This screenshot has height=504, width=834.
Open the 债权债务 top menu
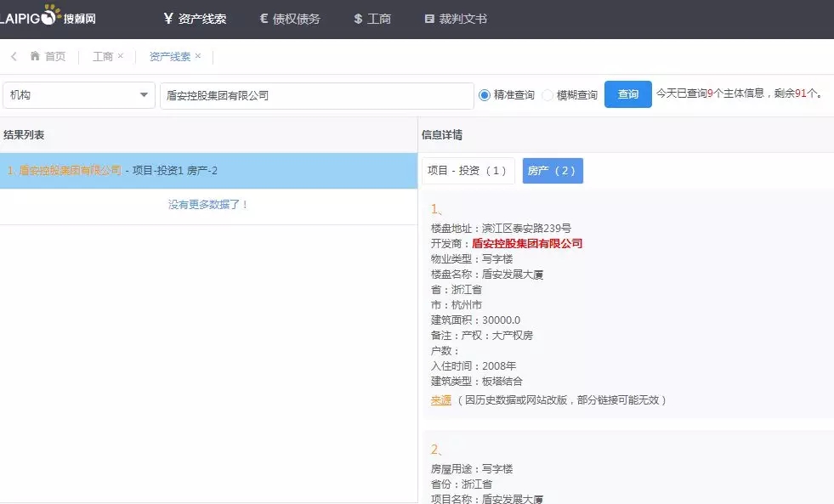[290, 20]
